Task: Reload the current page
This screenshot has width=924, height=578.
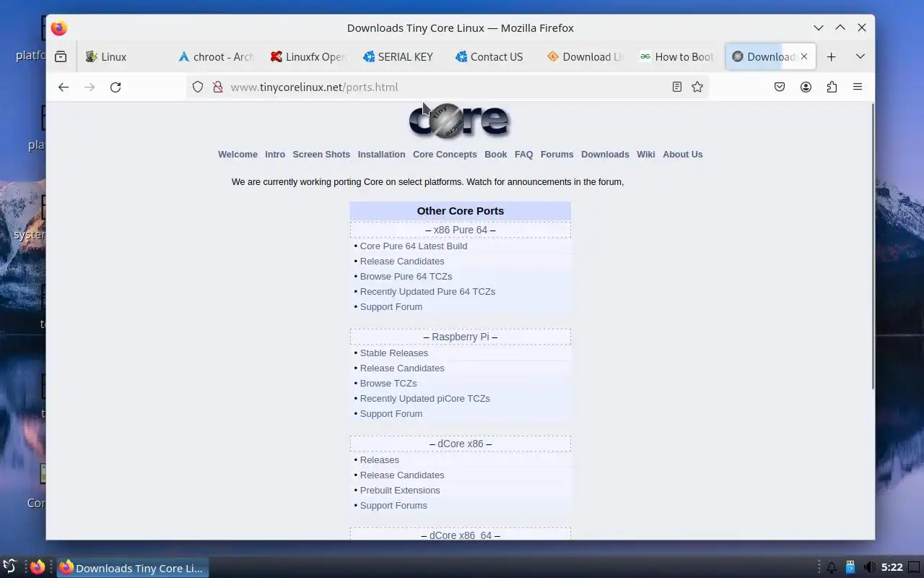Action: 115,87
